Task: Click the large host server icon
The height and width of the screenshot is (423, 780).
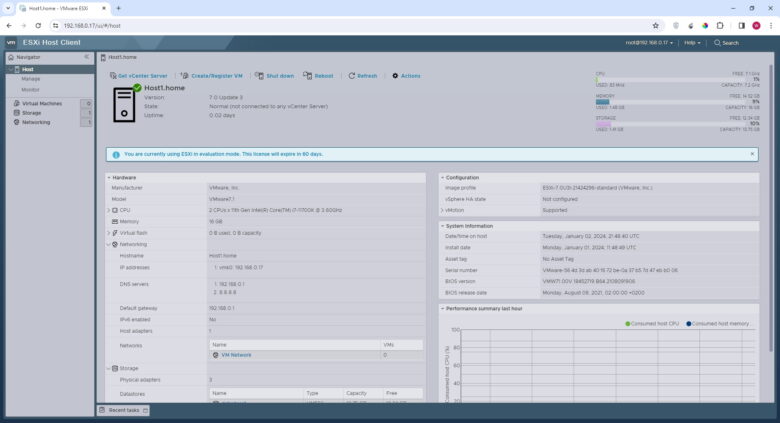Action: 125,104
